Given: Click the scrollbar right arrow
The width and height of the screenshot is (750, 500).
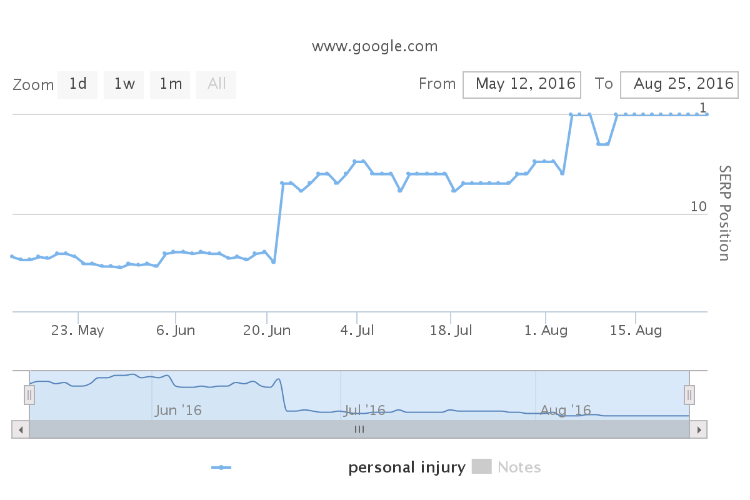Looking at the screenshot, I should [x=698, y=430].
